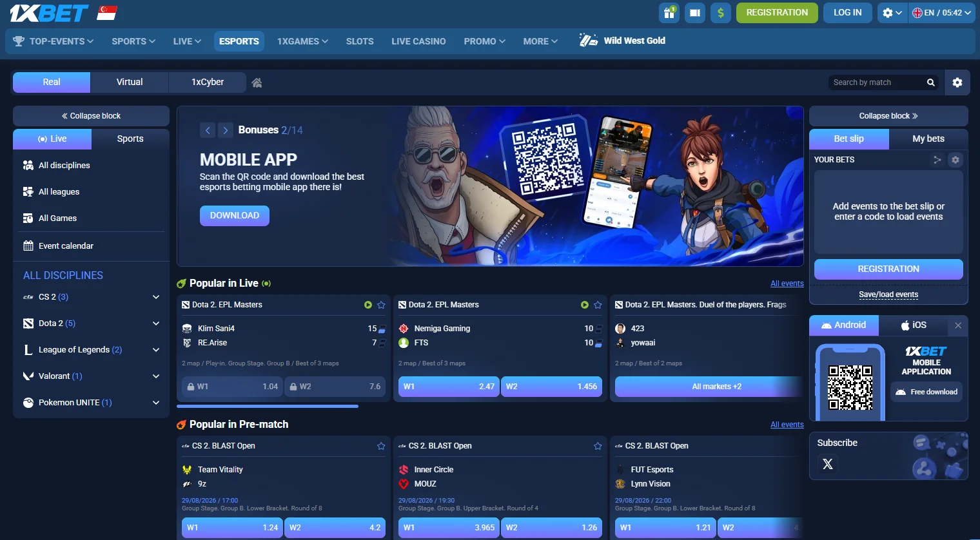Switch to My bets tab
This screenshot has width=980, height=540.
928,139
